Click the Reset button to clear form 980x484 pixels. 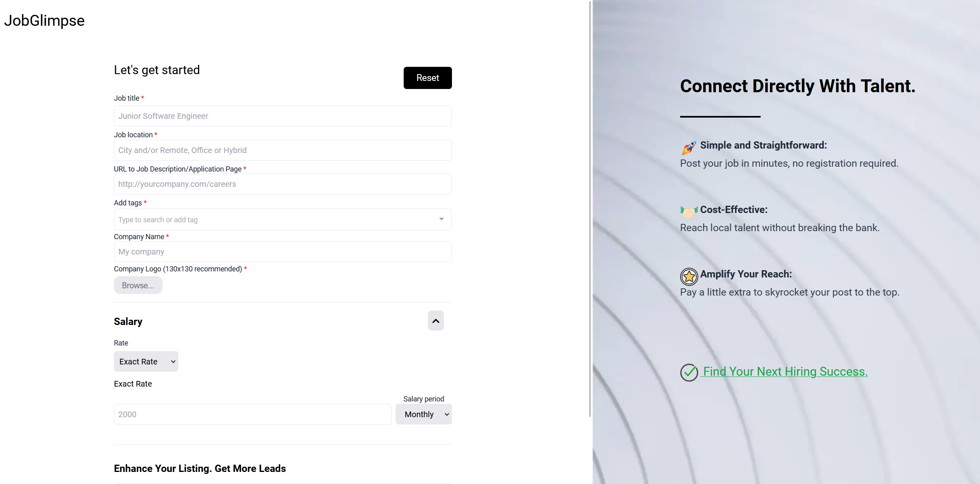(427, 78)
